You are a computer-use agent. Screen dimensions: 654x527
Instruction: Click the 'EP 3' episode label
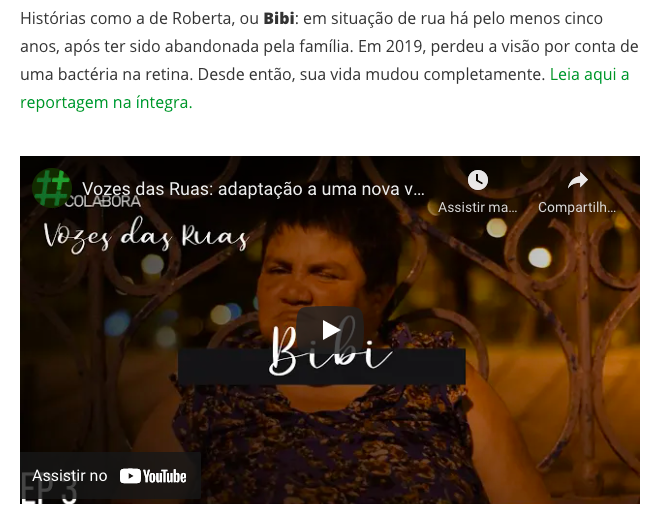click(48, 487)
